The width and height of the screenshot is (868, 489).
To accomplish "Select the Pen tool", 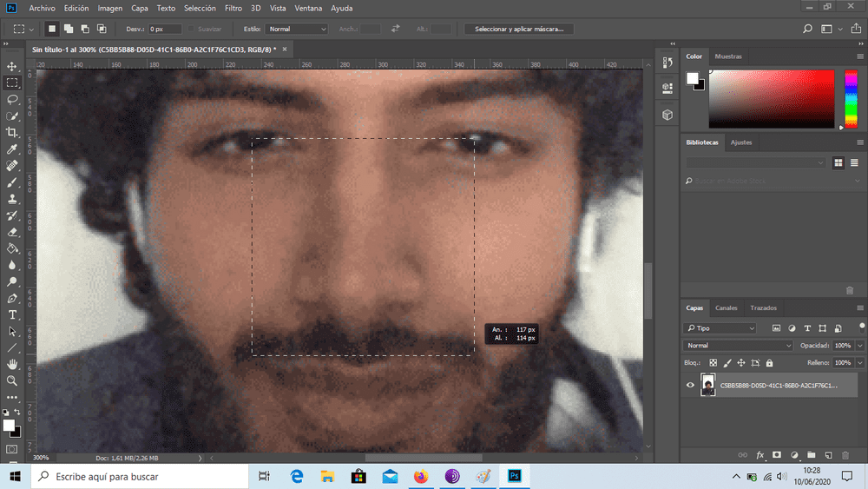I will click(x=11, y=298).
